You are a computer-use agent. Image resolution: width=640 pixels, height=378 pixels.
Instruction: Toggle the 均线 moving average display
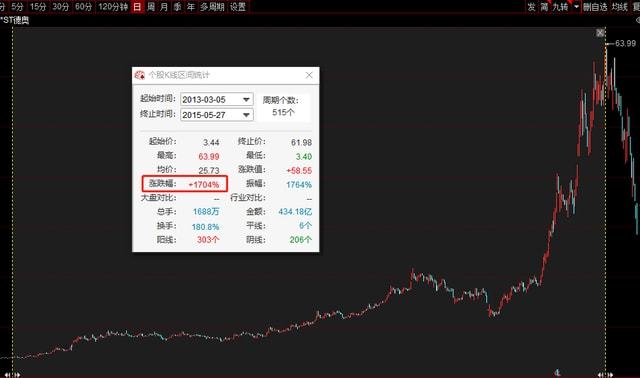(619, 7)
